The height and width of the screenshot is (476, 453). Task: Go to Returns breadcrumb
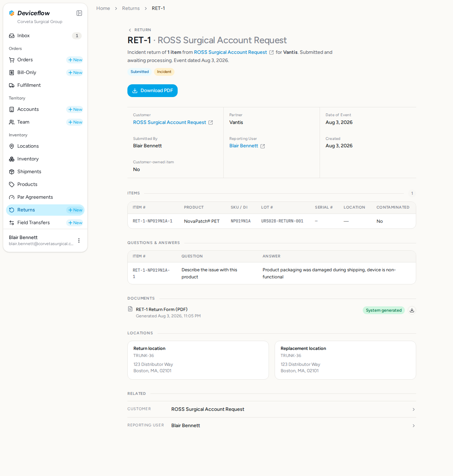131,8
